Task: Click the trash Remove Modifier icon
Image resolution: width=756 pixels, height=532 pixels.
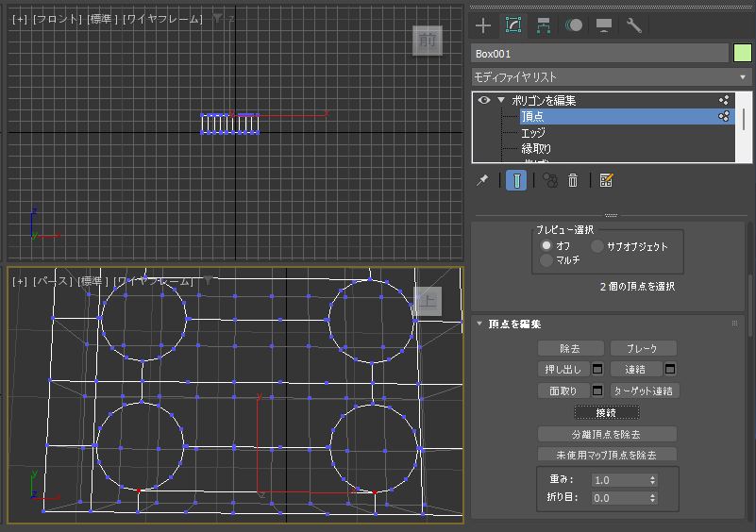Action: (573, 181)
